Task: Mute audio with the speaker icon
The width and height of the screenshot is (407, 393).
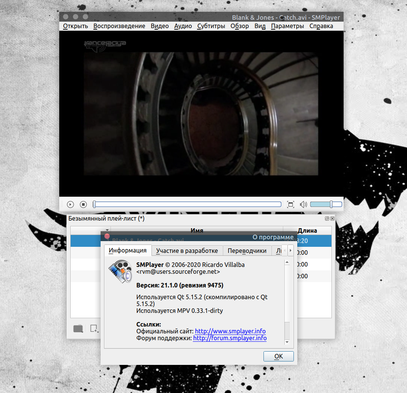Action: click(x=303, y=204)
